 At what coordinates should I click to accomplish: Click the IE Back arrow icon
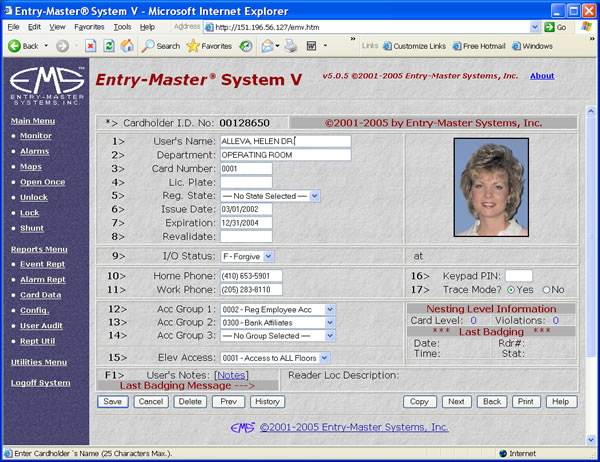pyautogui.click(x=14, y=46)
